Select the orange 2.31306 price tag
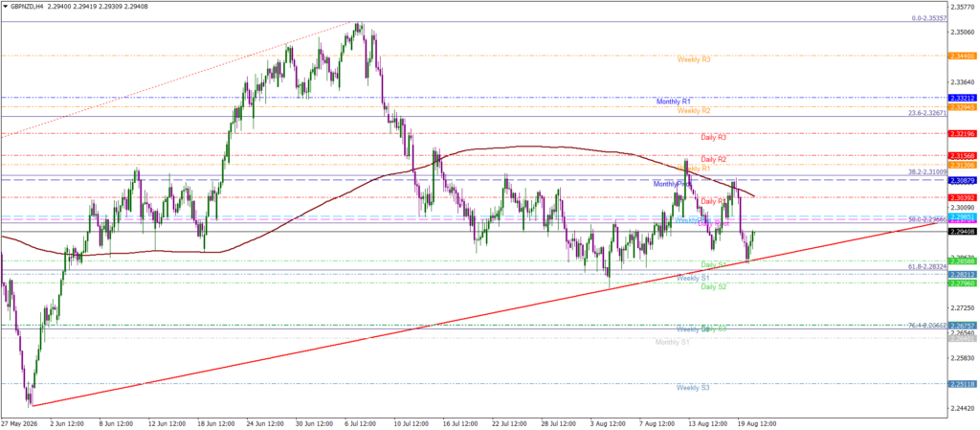The image size is (980, 430). pyautogui.click(x=963, y=165)
